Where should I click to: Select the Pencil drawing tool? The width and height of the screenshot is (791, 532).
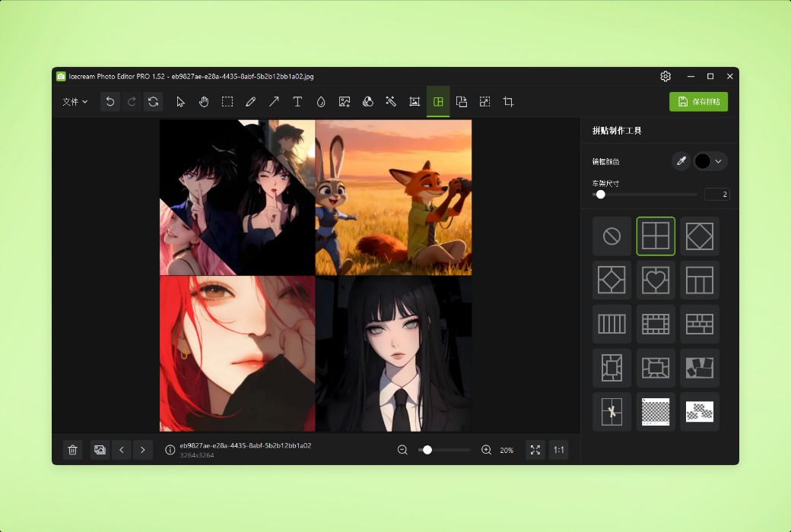coord(251,101)
